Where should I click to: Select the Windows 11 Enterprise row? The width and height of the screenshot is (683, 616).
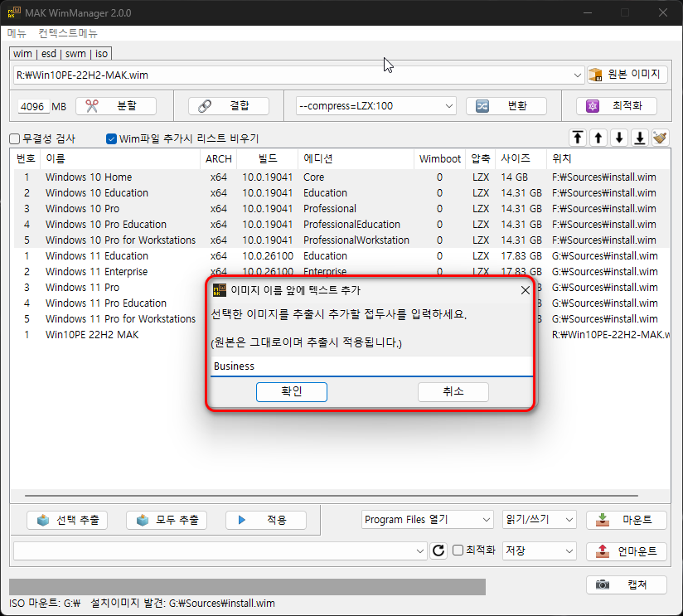point(342,271)
